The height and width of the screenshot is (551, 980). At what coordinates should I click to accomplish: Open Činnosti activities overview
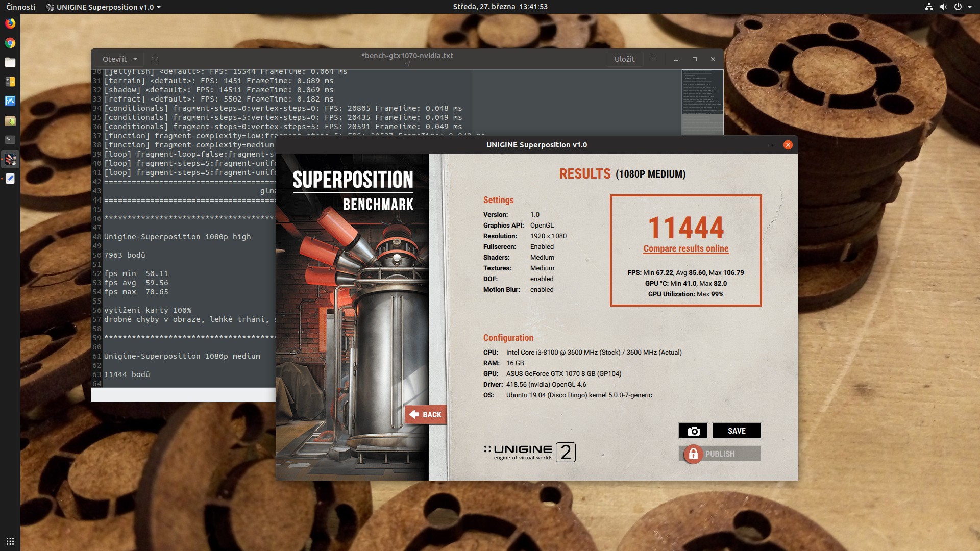point(21,7)
